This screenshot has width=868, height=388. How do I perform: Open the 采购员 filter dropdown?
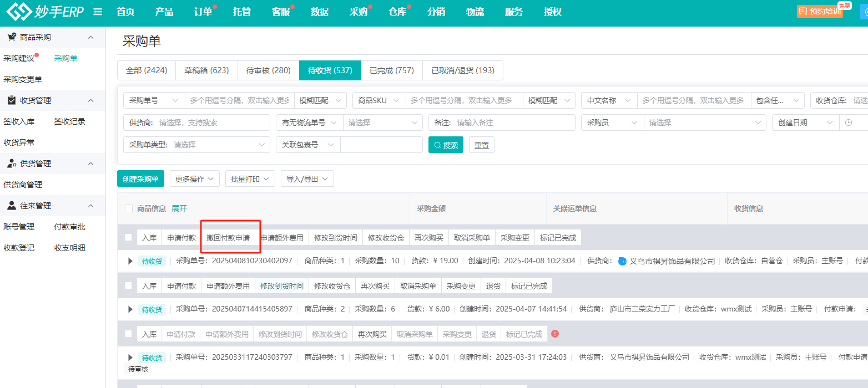pos(613,122)
